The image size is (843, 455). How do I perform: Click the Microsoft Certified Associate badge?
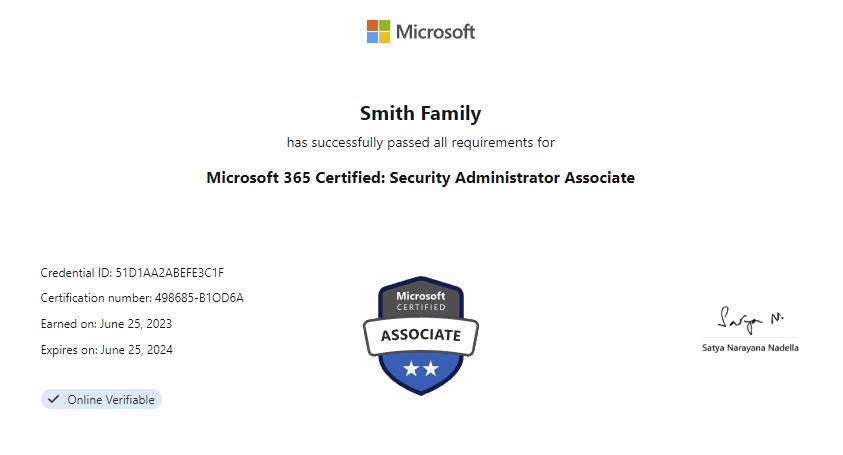click(421, 336)
